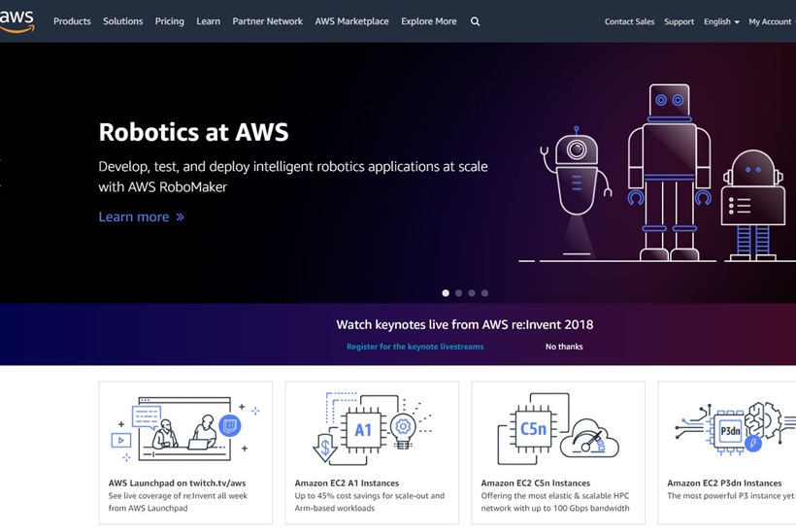This screenshot has height=532, width=796.
Task: Click the Robotics at AWS headline
Action: (193, 132)
